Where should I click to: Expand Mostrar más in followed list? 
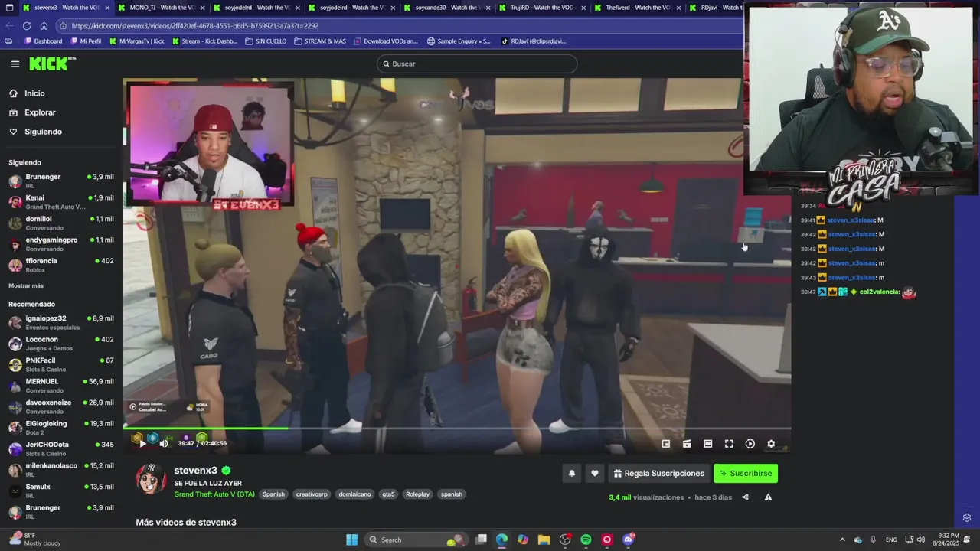pyautogui.click(x=26, y=285)
